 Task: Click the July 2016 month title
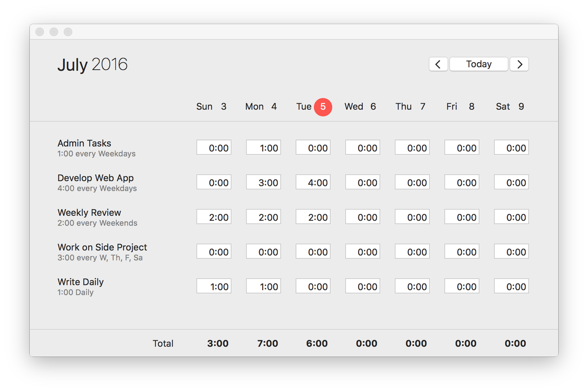click(93, 65)
